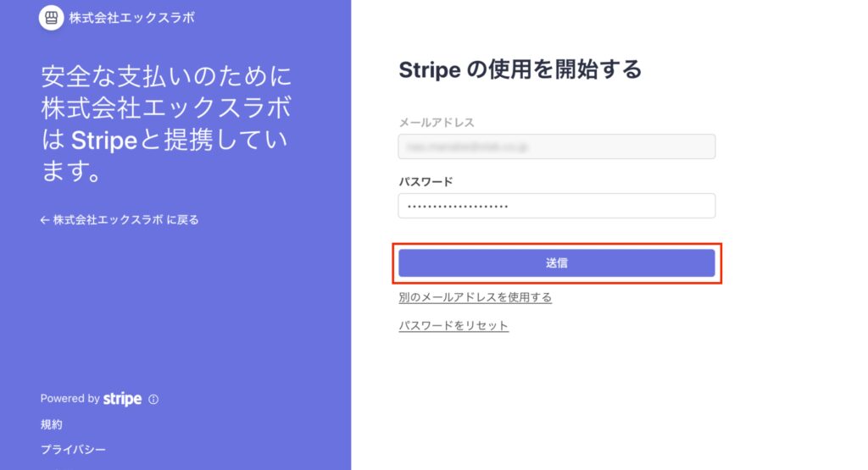This screenshot has width=868, height=470.
Task: Open the 規約 terms link
Action: click(x=51, y=424)
